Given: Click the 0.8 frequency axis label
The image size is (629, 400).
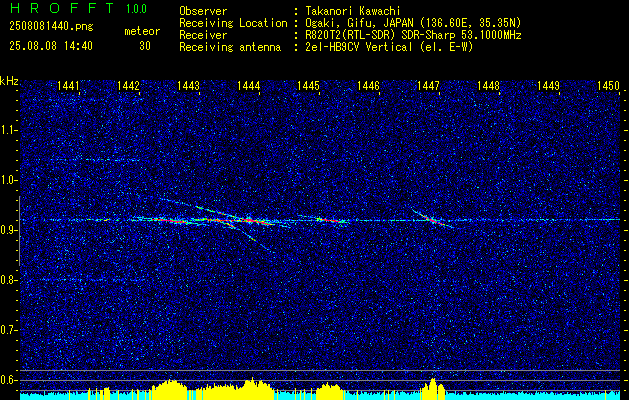Looking at the screenshot, I should (x=6, y=280).
